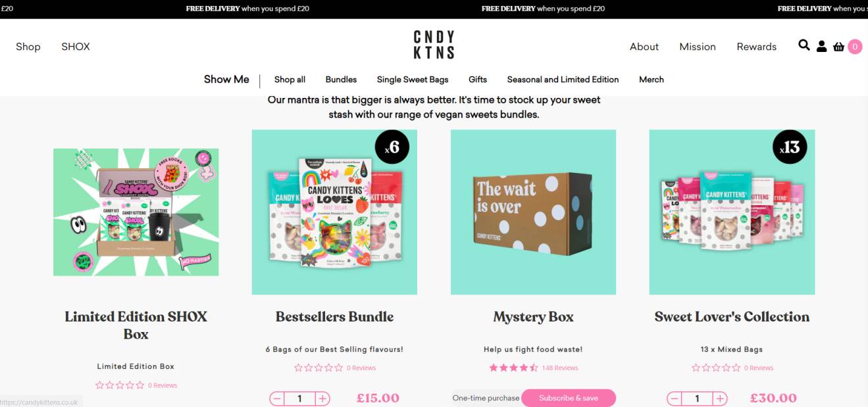Go to the Rewards page
Image resolution: width=868 pixels, height=407 pixels.
pyautogui.click(x=756, y=47)
